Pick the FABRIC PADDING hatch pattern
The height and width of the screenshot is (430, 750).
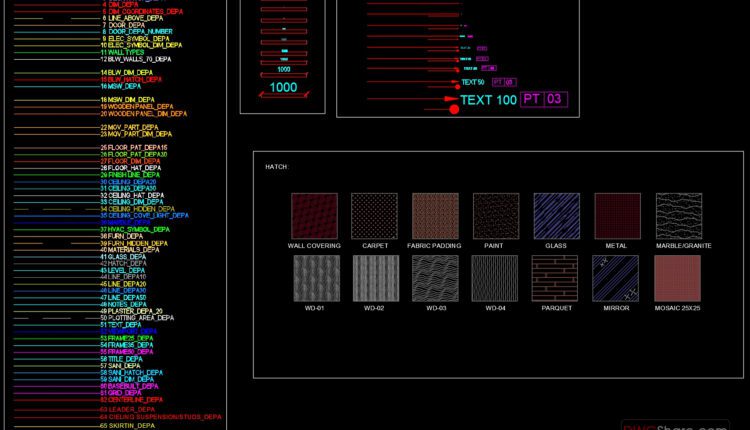pos(435,216)
